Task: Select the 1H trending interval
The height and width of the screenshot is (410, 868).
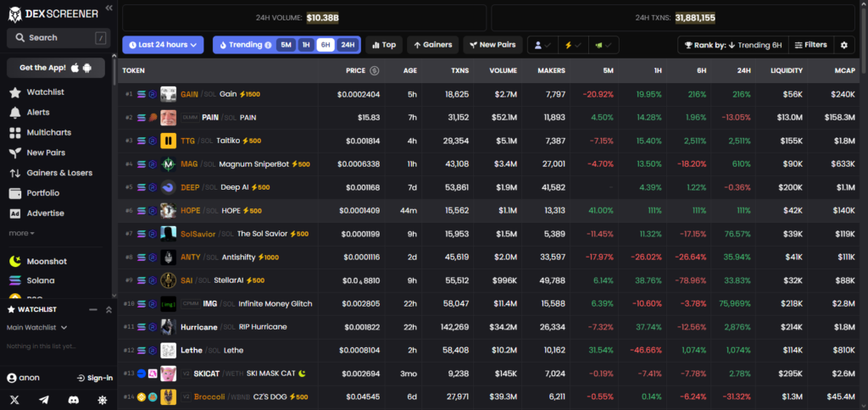Action: 305,46
